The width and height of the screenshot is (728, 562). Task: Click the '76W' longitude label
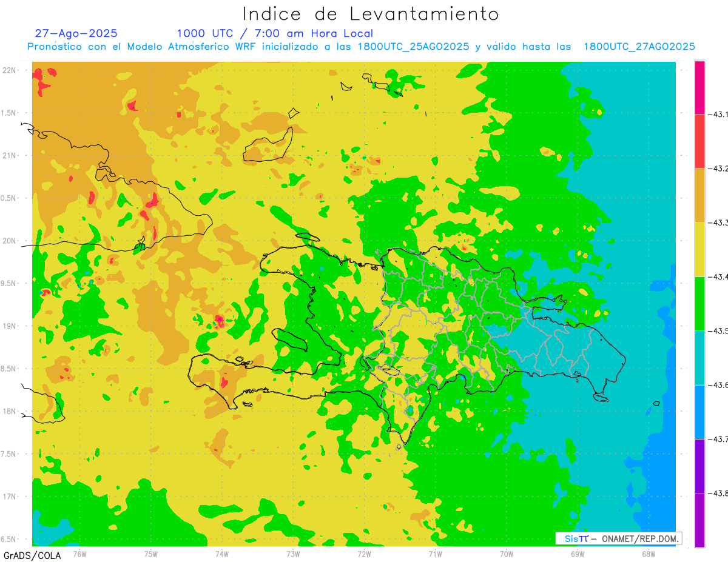tap(79, 554)
